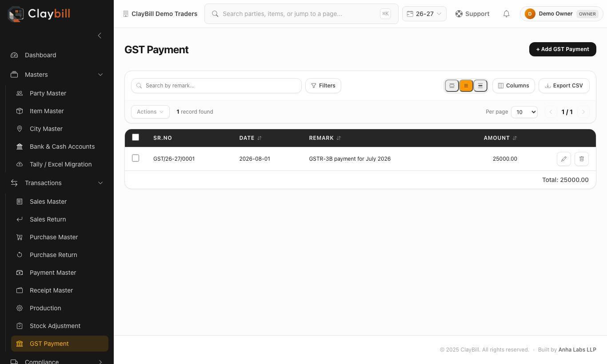
Task: Open the 26-27 financial year dropdown
Action: coord(424,14)
